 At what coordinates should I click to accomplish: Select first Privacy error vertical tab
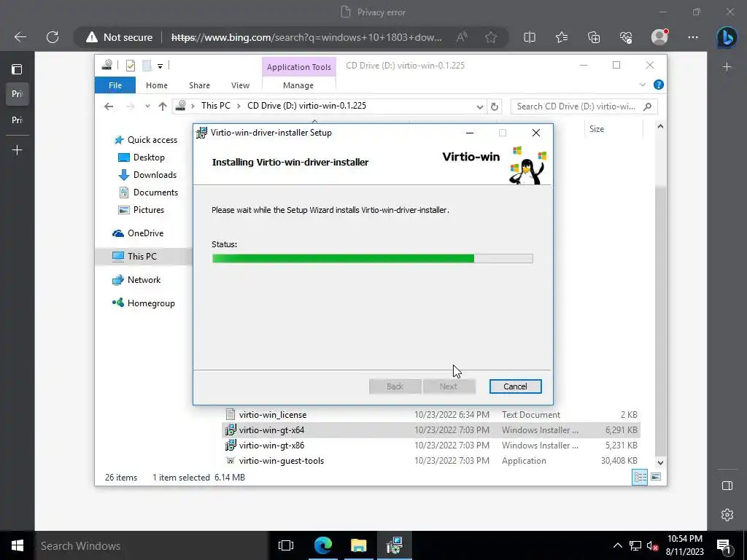18,94
